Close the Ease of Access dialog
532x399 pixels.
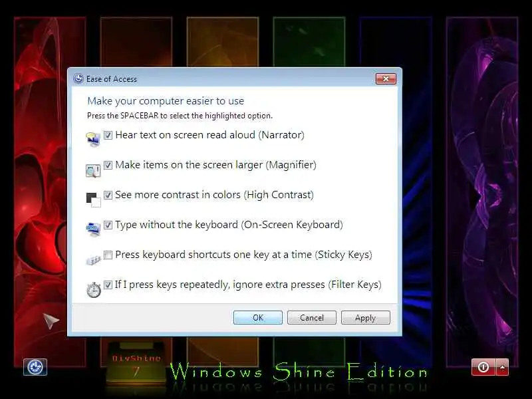point(386,78)
